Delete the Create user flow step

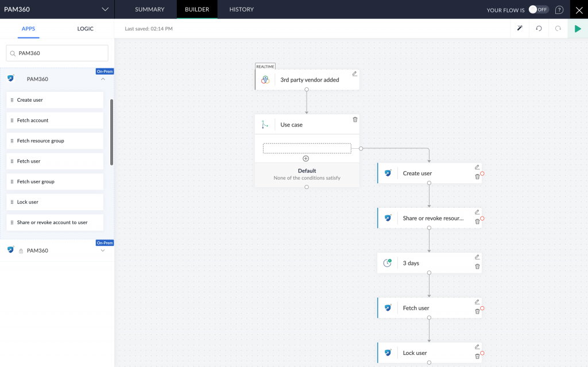coord(477,177)
